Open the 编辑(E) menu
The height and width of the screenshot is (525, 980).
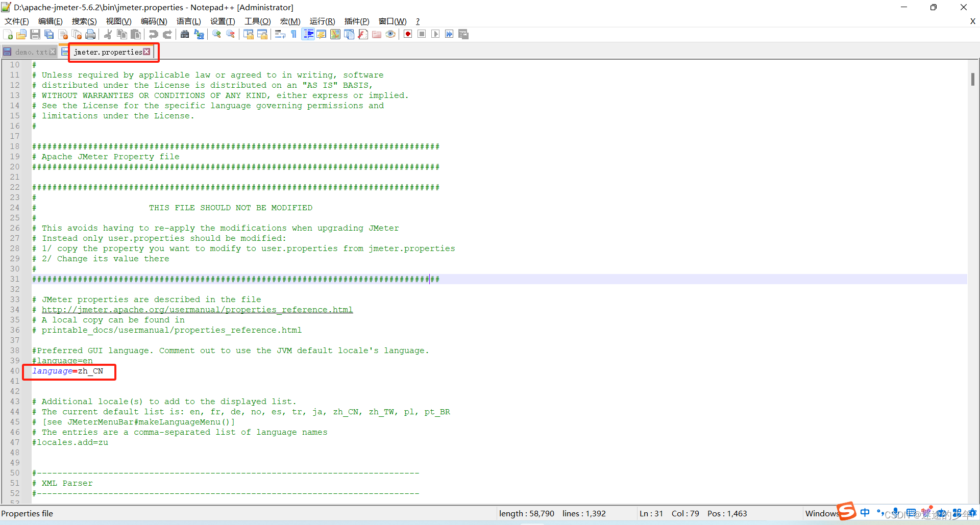tap(50, 21)
